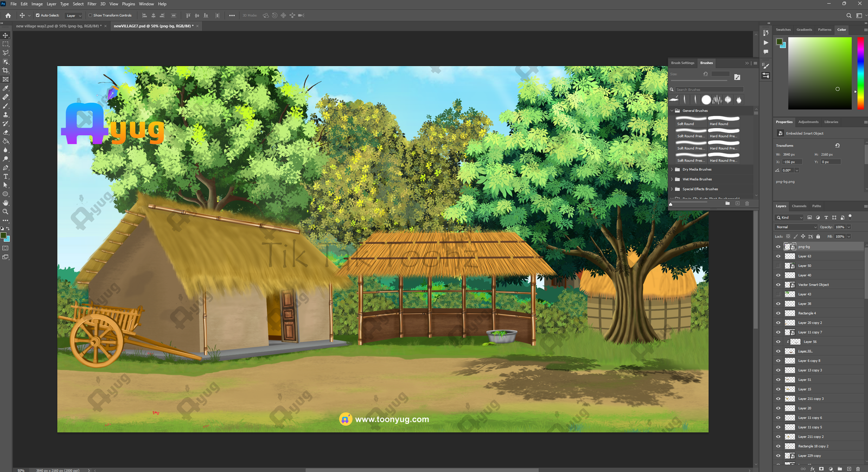Open the Normal blend mode dropdown
The height and width of the screenshot is (472, 868).
[x=796, y=227]
